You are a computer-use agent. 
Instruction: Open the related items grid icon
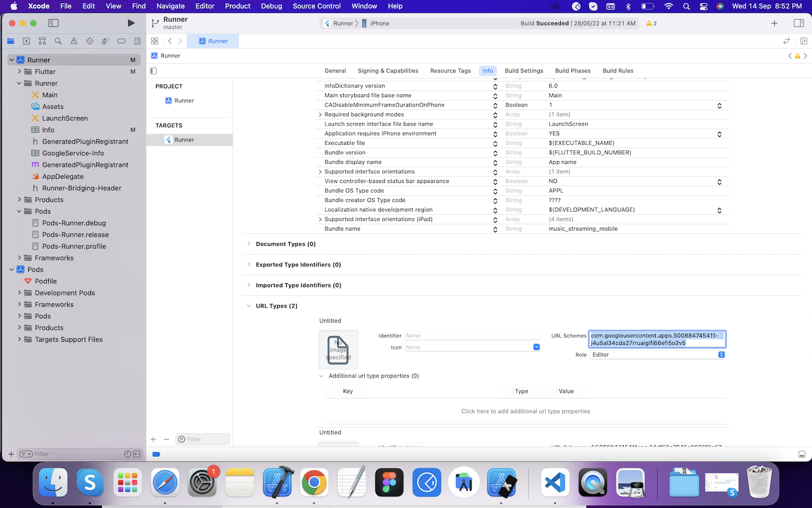[155, 41]
